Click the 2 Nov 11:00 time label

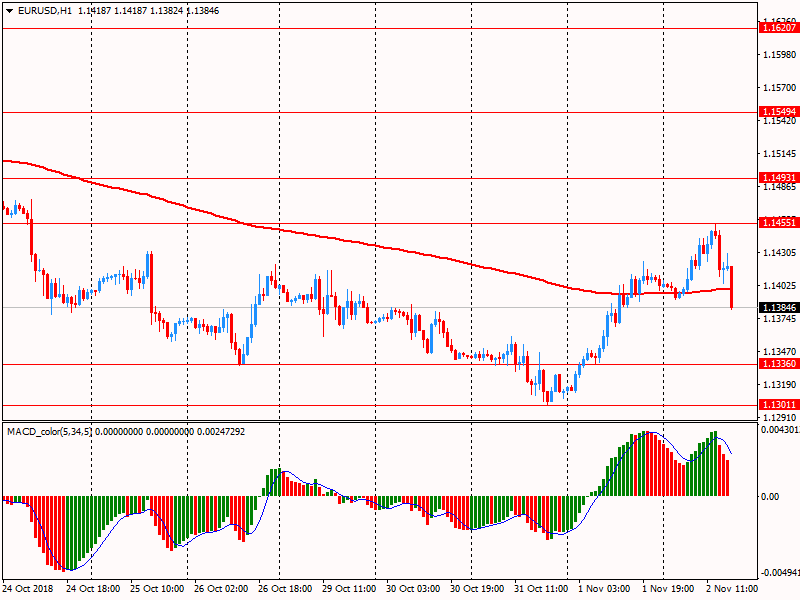point(732,588)
